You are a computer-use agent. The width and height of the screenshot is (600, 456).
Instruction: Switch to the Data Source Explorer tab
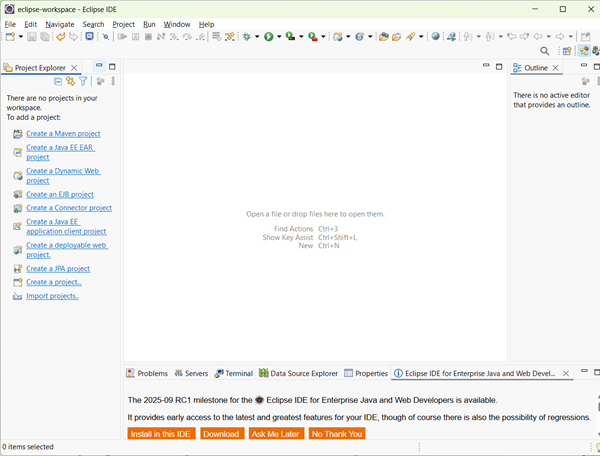[298, 373]
